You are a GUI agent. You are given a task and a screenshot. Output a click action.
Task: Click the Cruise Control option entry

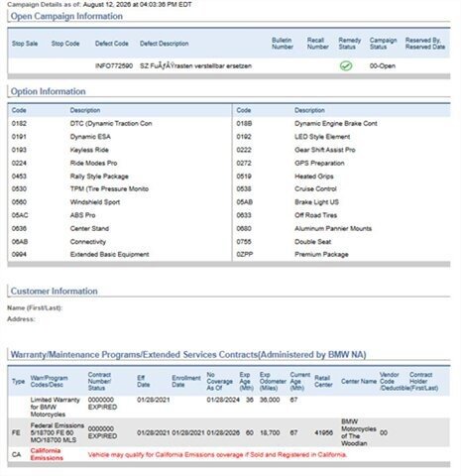(x=315, y=189)
